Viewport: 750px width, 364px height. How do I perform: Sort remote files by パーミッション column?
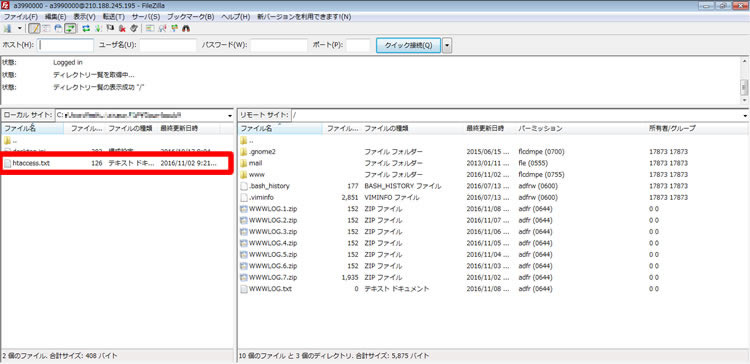581,129
